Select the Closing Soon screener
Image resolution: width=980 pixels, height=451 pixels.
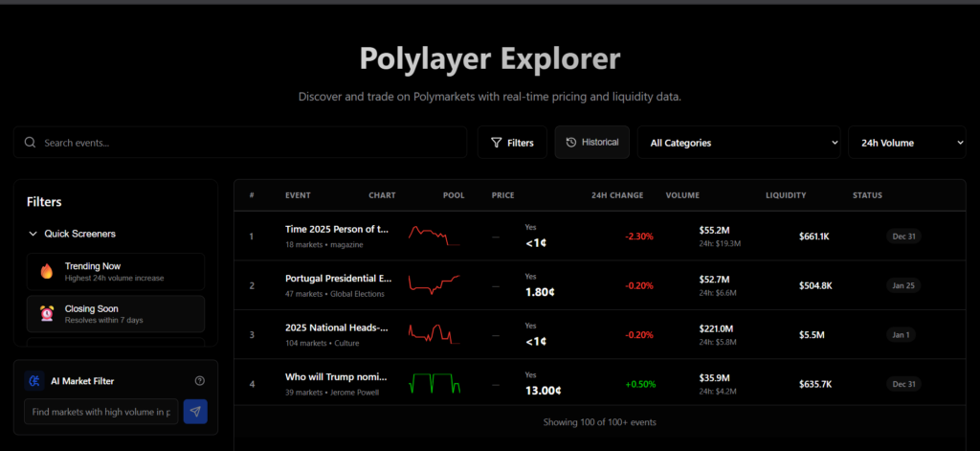(x=116, y=314)
